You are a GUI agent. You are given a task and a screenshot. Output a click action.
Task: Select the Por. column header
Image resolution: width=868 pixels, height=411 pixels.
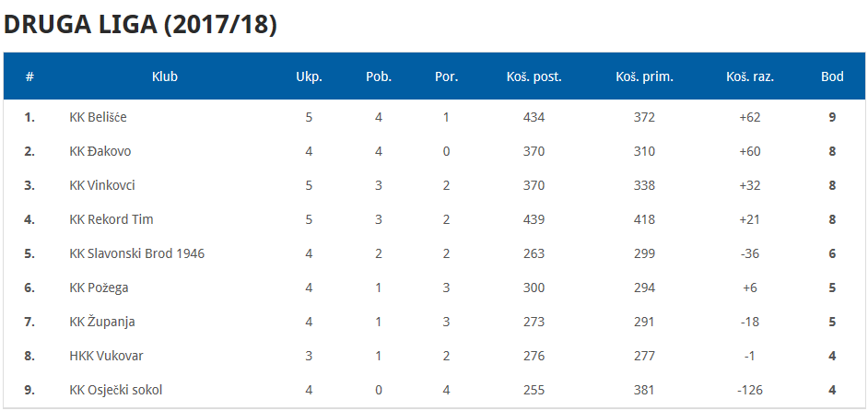[x=446, y=77]
